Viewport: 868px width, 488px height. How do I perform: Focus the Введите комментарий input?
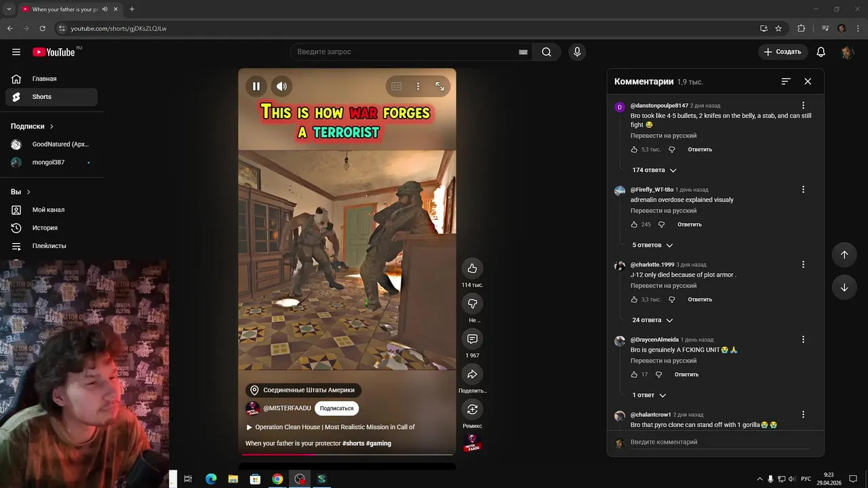tap(719, 442)
